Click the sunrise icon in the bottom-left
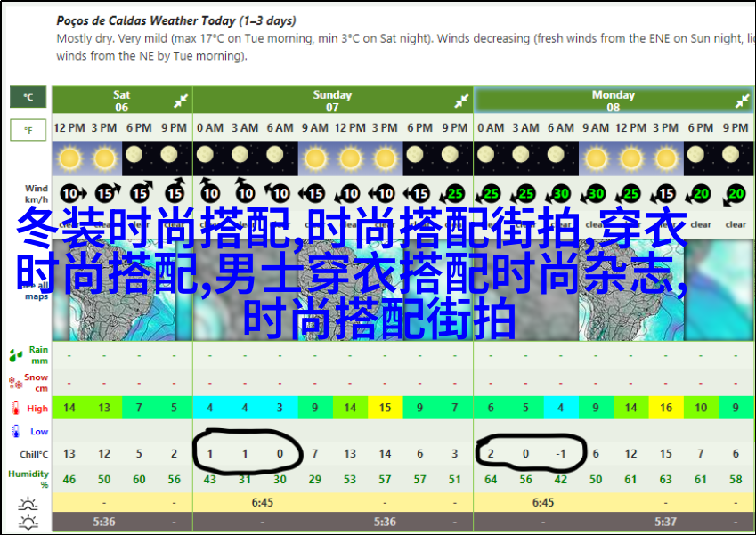 28,522
